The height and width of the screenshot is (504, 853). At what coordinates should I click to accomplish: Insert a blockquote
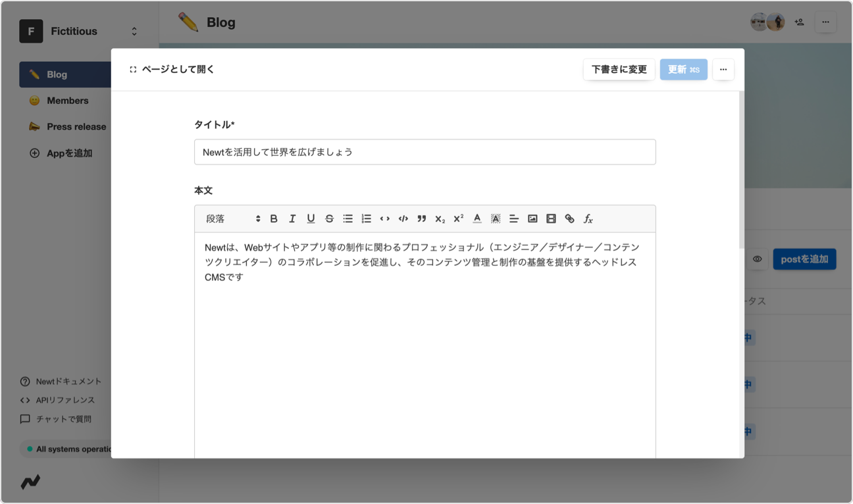(422, 219)
